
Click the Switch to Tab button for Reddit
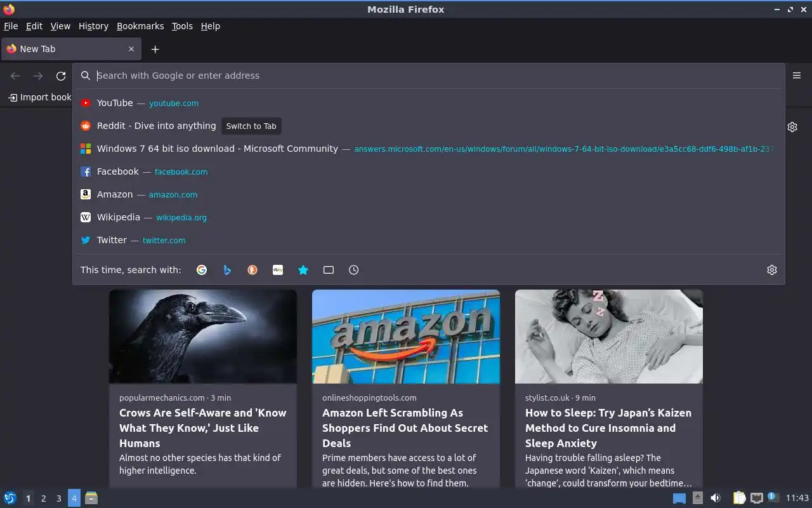point(251,126)
